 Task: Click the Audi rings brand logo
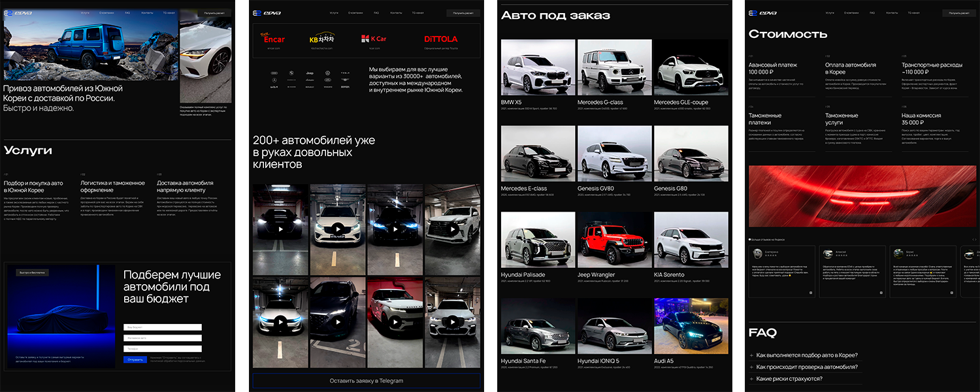(x=274, y=74)
